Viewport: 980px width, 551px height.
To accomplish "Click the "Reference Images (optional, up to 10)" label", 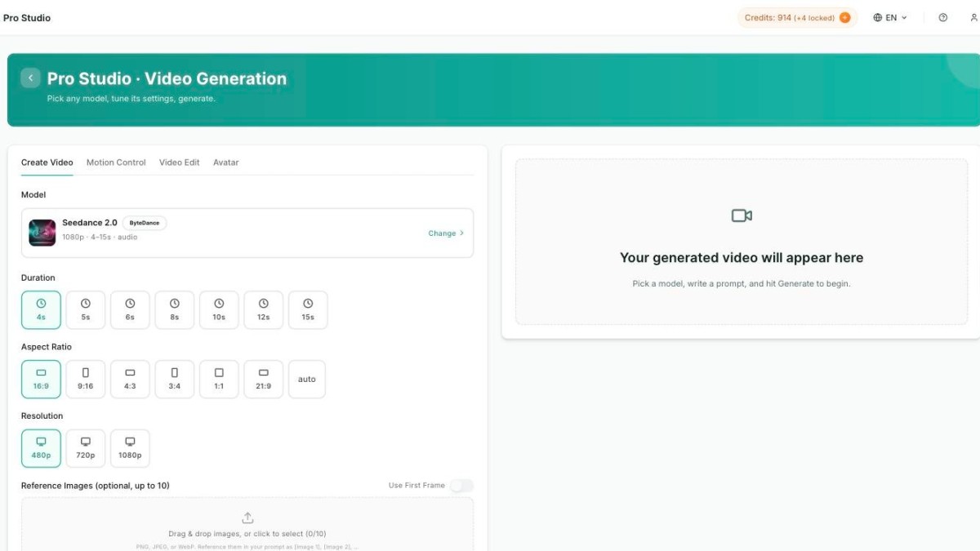I will pos(96,486).
